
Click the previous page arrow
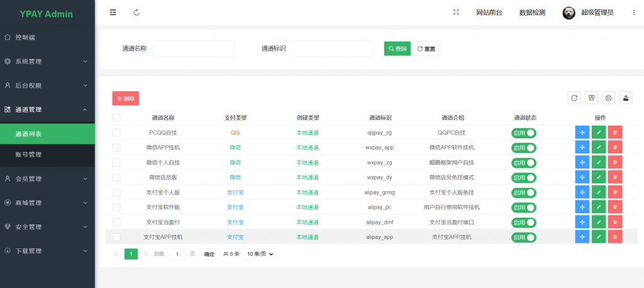116,254
